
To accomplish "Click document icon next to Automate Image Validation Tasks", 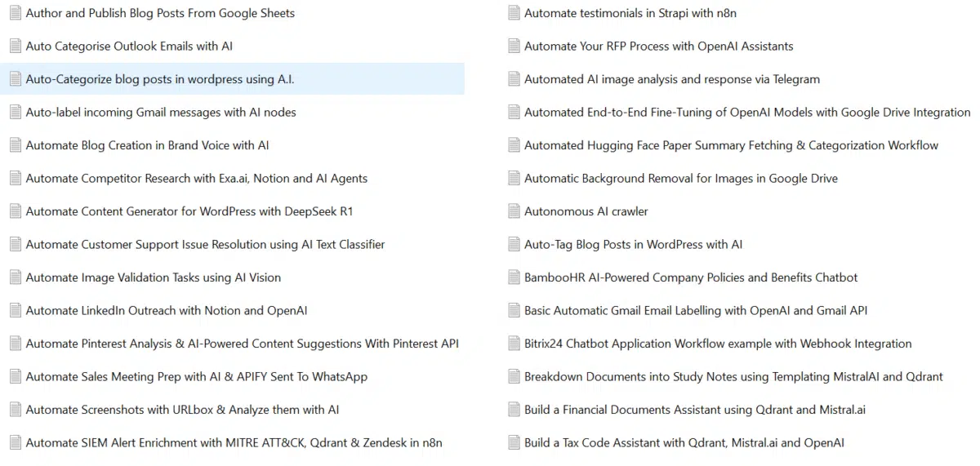I will point(15,277).
